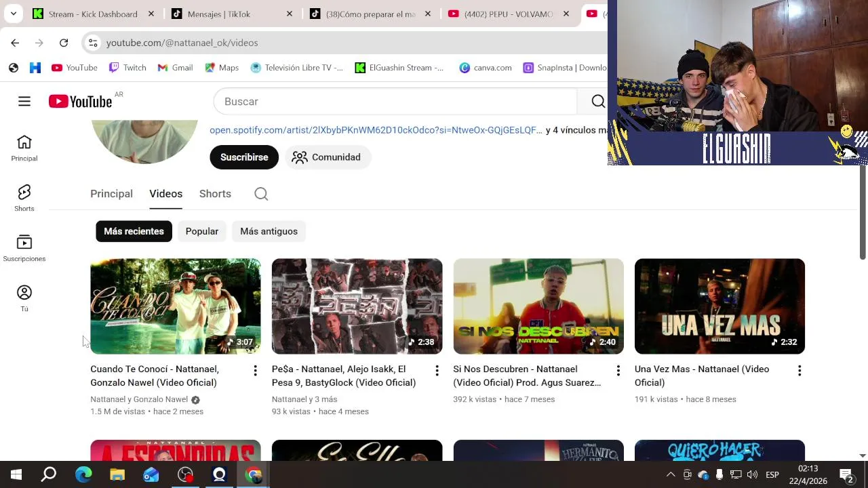The image size is (868, 488).
Task: Open File Explorer from taskbar
Action: click(x=117, y=474)
